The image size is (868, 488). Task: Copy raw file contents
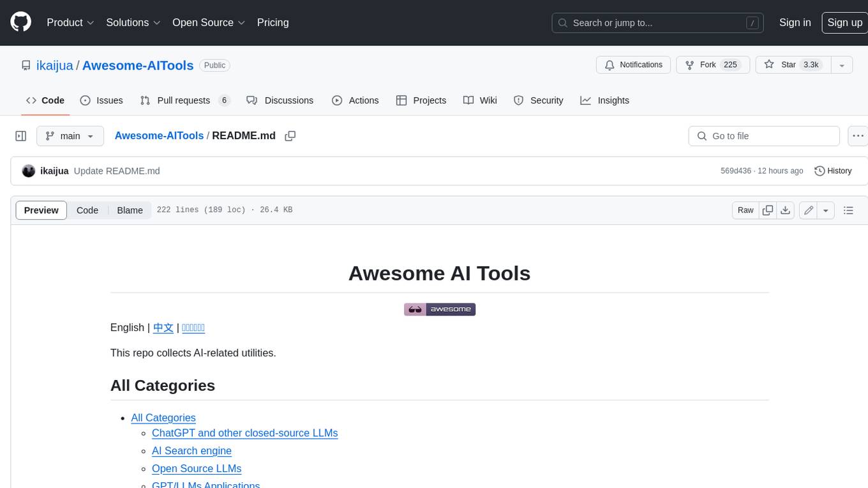(768, 210)
